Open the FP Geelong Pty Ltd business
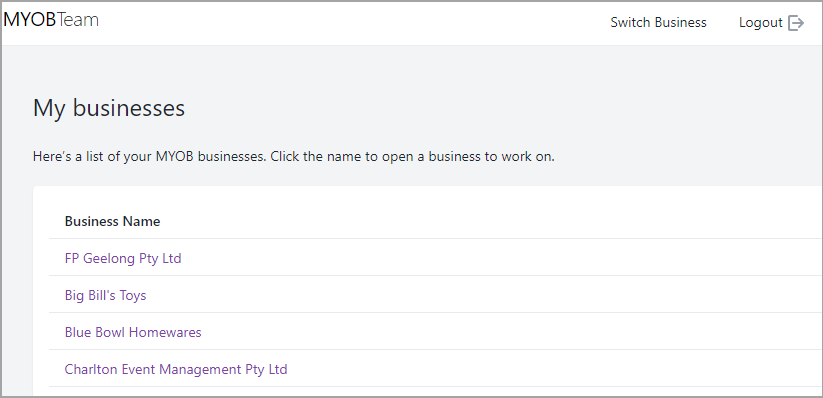Screen dimensions: 823x398 123,258
